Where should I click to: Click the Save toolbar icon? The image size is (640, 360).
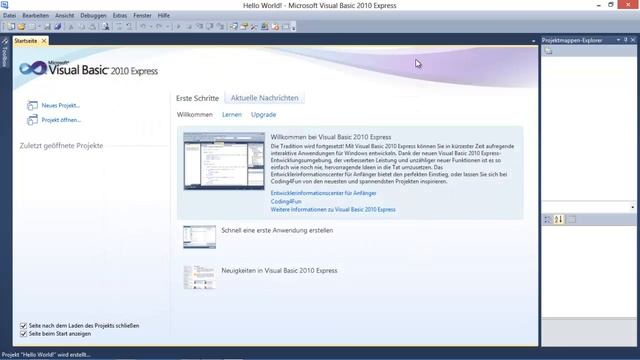tap(47, 27)
